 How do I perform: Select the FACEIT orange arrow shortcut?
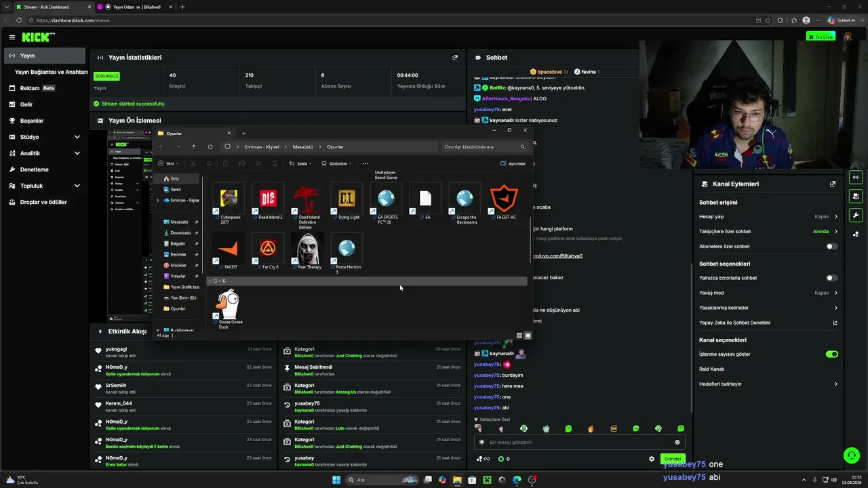click(230, 251)
